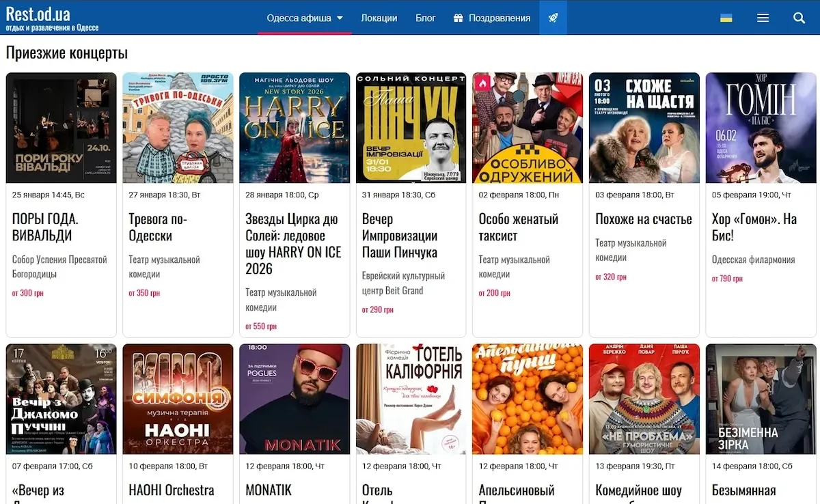Click date 10 февраля 18:00, Вт
The image size is (820, 504).
click(168, 466)
